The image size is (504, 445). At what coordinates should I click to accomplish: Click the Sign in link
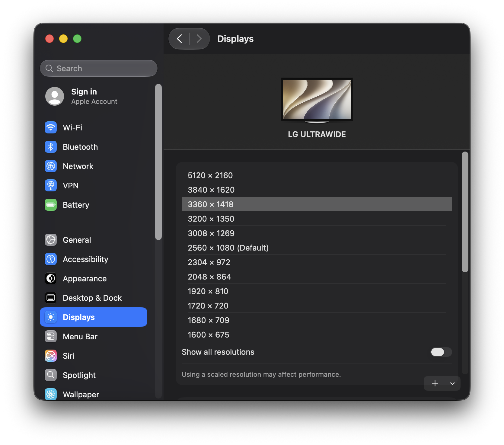(x=84, y=92)
